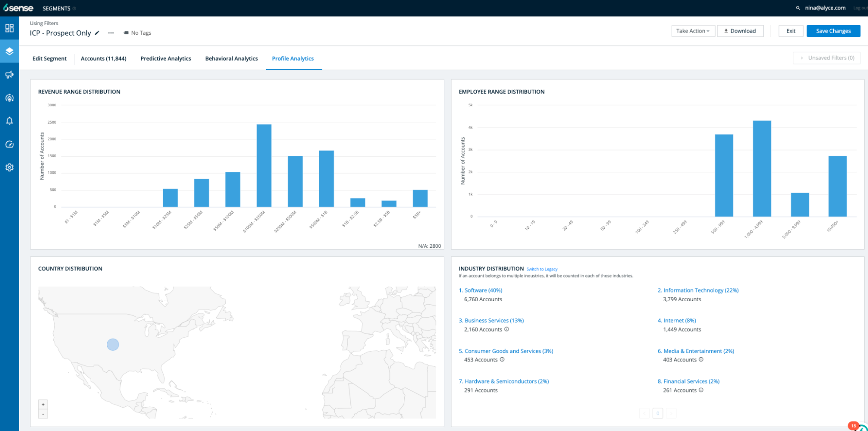Open the Software industry link

[481, 290]
